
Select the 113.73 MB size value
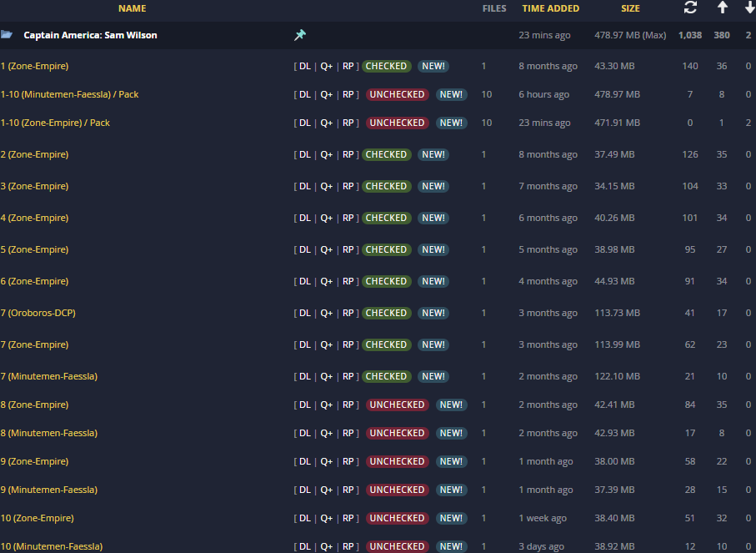click(617, 313)
